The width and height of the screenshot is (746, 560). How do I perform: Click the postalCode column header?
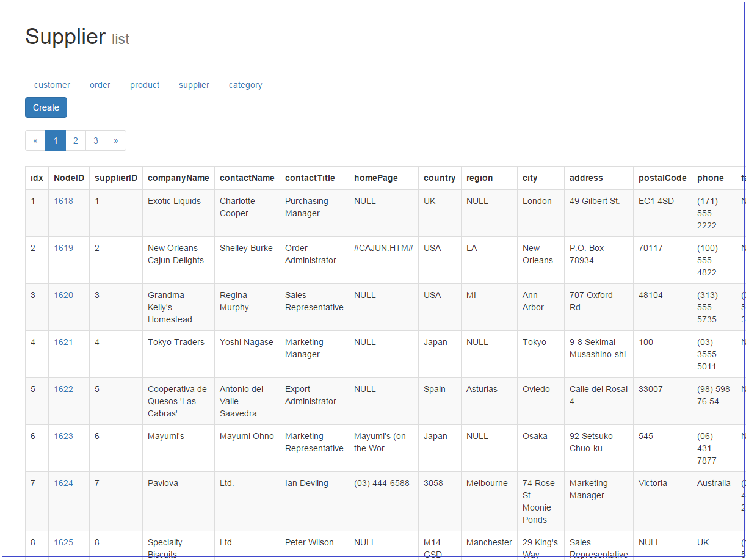(662, 178)
